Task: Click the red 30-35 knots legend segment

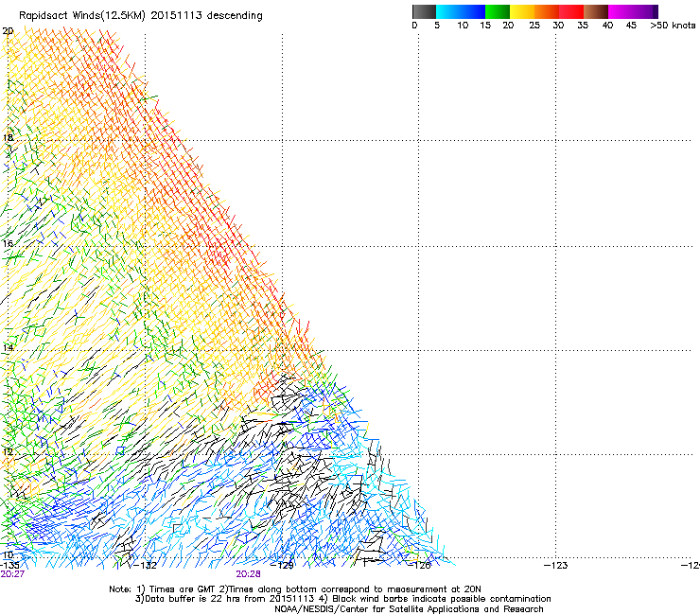Action: click(571, 11)
